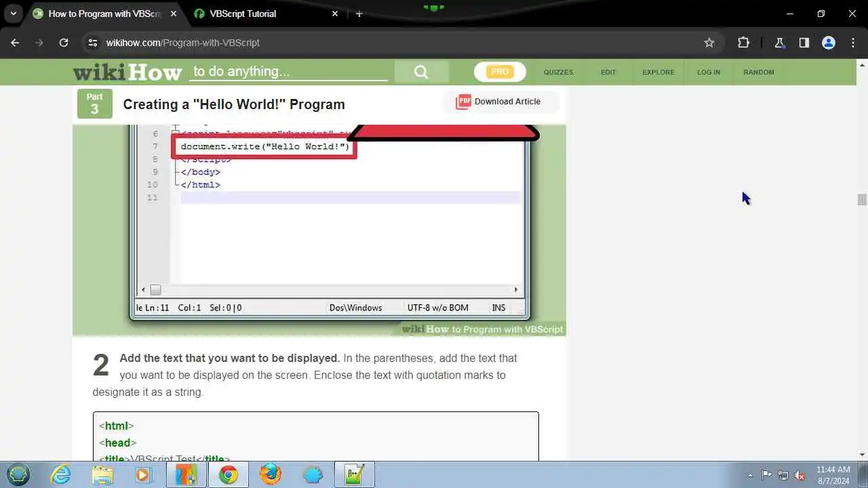Open a new browser tab
The width and height of the screenshot is (868, 488).
359,14
